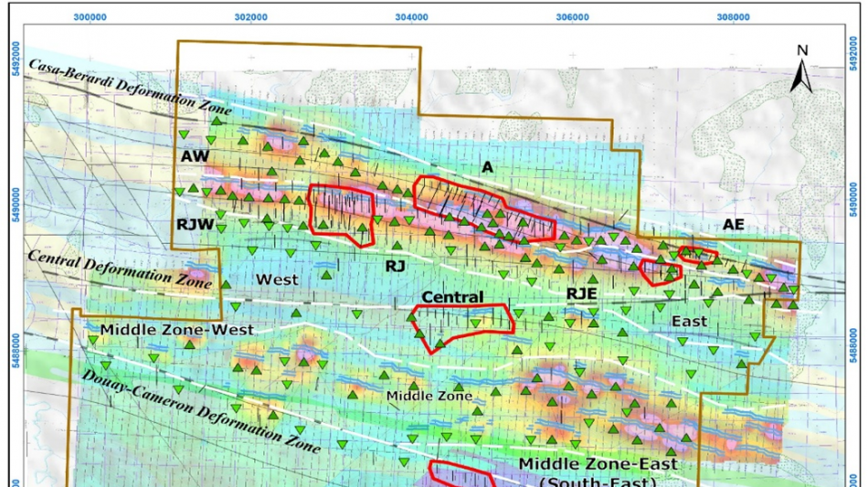Click the East zone label

tap(689, 321)
